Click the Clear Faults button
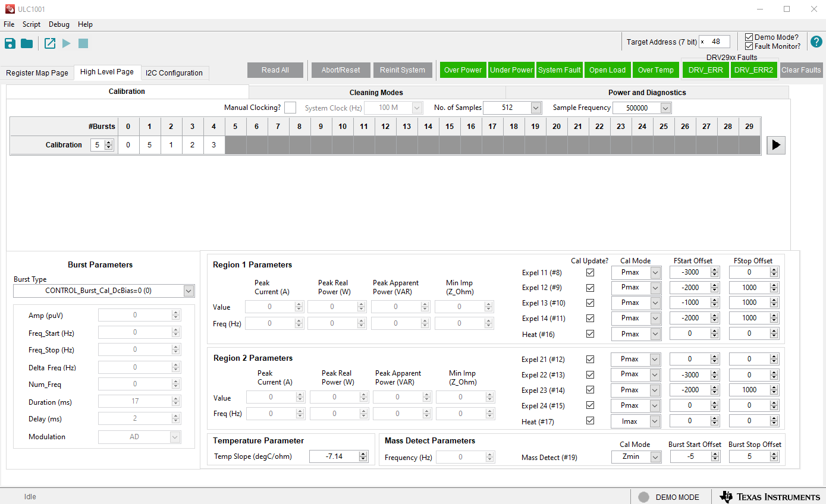826x504 pixels. pyautogui.click(x=801, y=70)
